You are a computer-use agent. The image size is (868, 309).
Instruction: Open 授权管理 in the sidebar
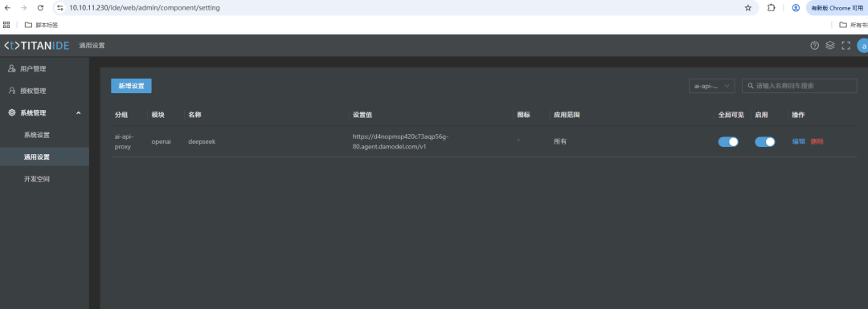tap(44, 91)
